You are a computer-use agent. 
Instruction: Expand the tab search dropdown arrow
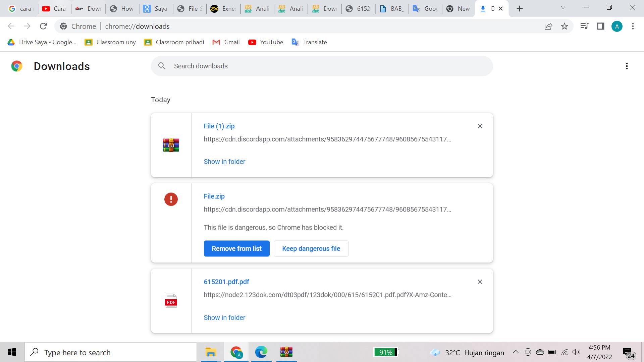(563, 7)
